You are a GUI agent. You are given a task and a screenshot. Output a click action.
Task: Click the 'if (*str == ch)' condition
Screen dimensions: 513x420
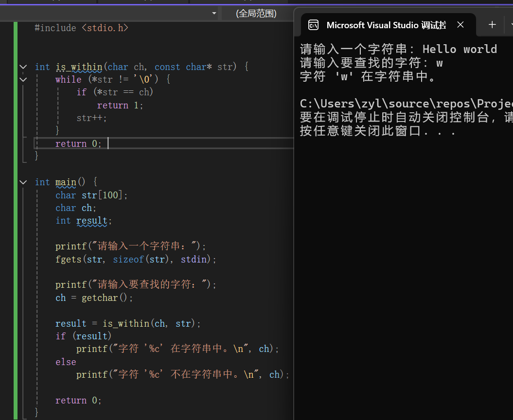click(x=115, y=92)
